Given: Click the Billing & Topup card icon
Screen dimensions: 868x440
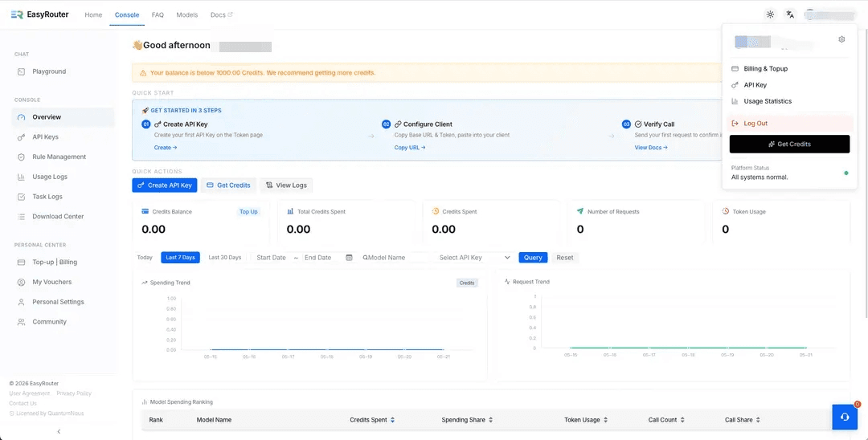Looking at the screenshot, I should click(735, 68).
